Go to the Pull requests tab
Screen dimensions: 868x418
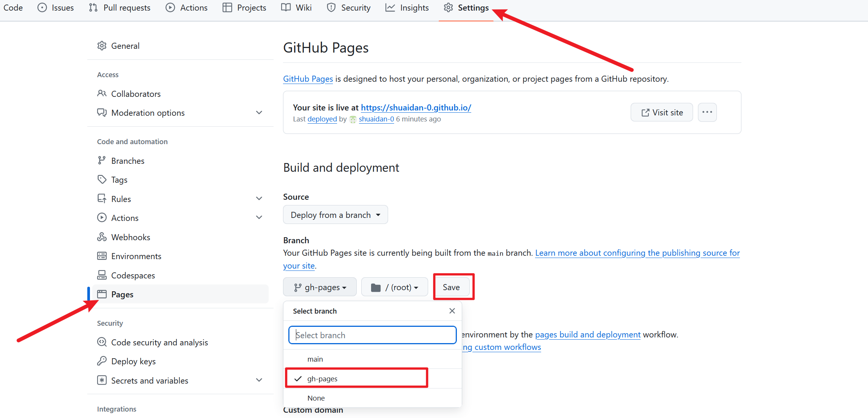tap(120, 8)
